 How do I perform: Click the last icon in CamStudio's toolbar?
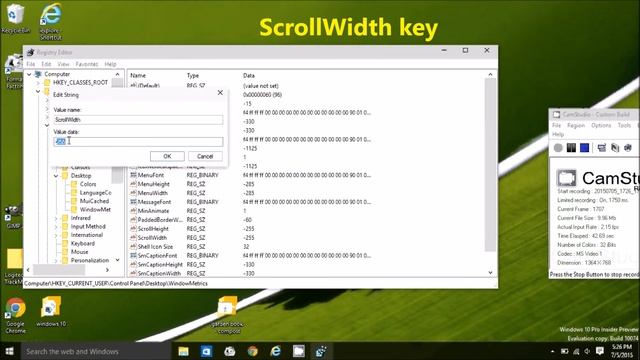[628, 148]
